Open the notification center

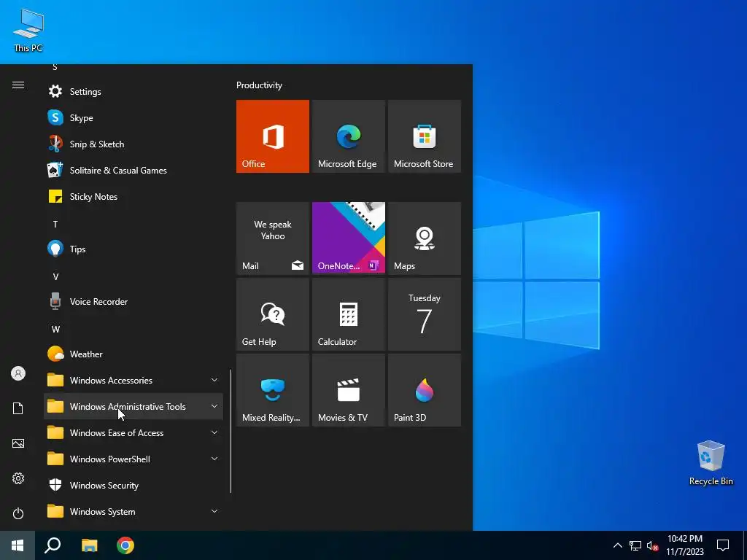coord(723,545)
